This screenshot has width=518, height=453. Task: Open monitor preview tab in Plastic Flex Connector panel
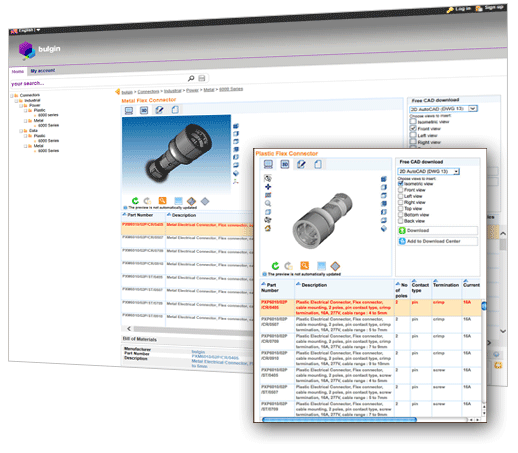point(268,164)
